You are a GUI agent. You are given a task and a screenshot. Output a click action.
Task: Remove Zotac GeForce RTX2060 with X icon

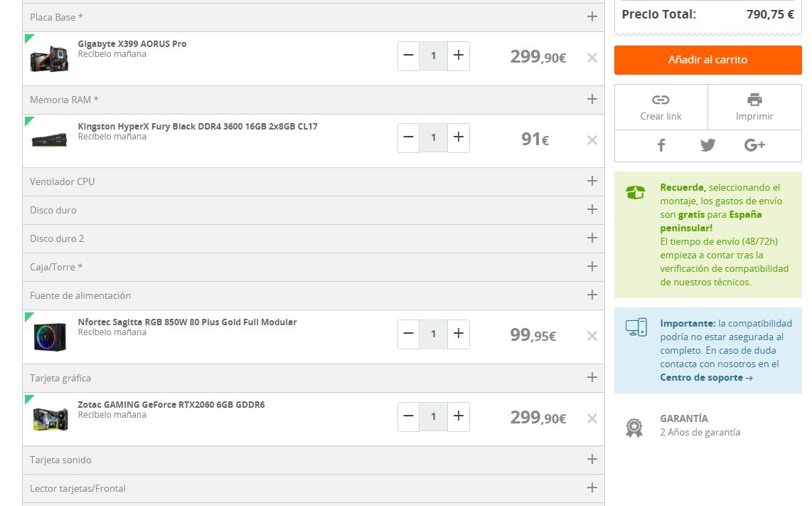tap(592, 418)
